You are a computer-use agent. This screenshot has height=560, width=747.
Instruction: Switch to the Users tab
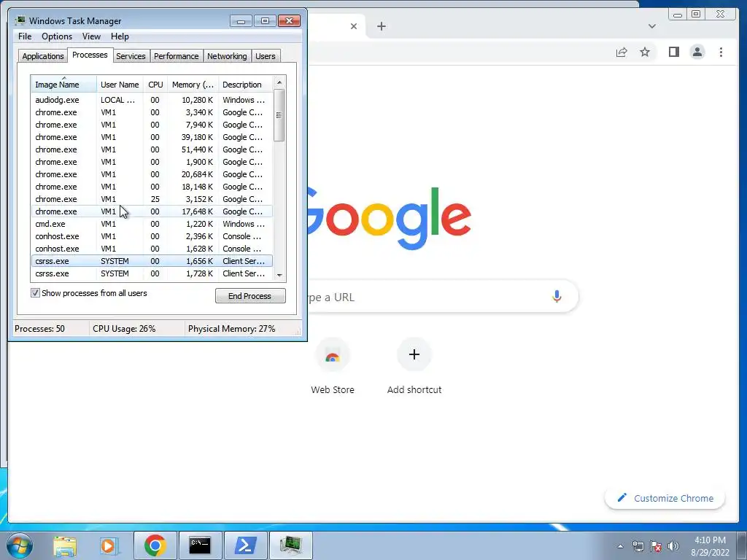[x=266, y=56]
